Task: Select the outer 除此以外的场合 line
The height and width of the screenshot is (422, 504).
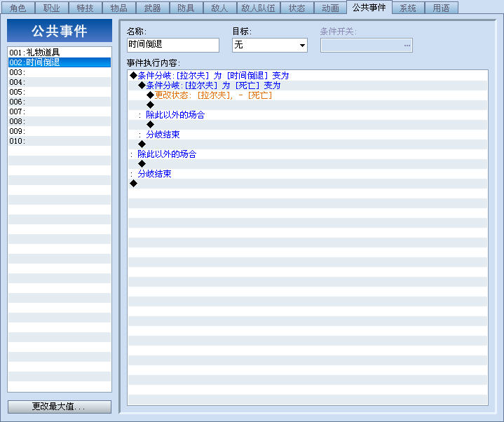Action: tap(308, 154)
